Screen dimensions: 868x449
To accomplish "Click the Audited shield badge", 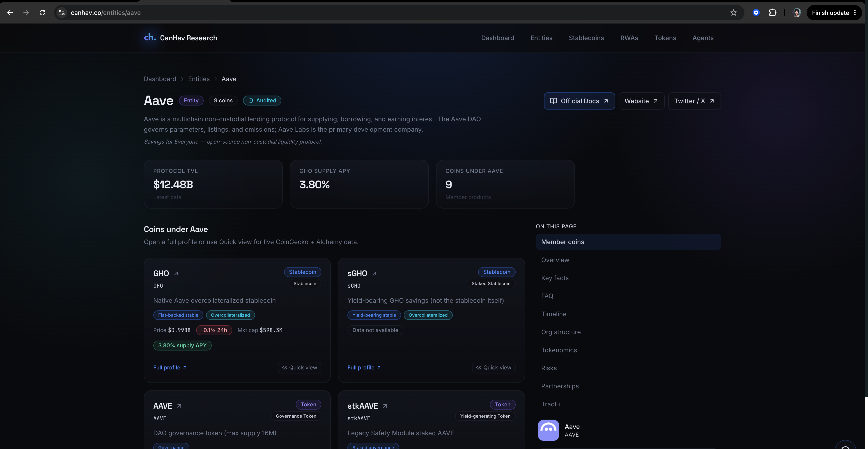I will 262,100.
